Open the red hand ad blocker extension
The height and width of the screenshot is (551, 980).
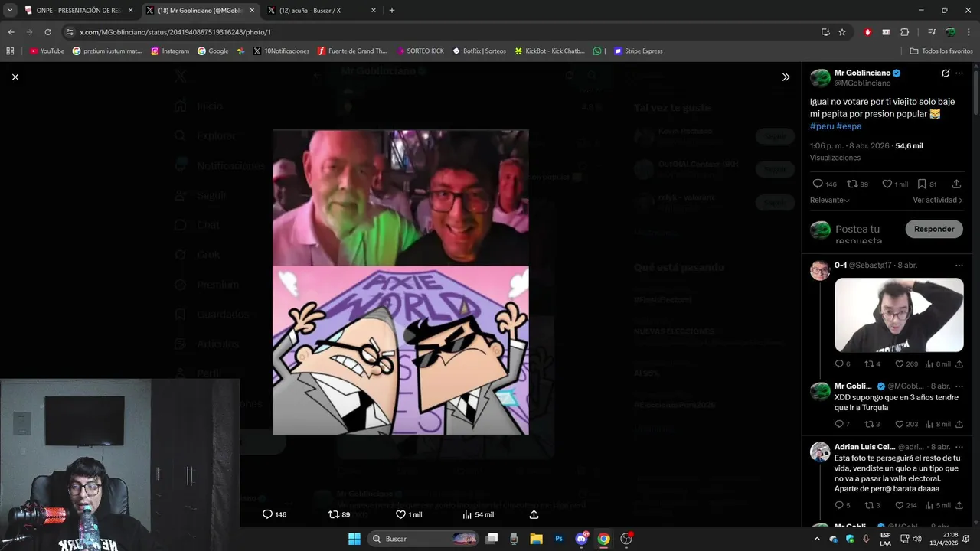click(x=867, y=32)
